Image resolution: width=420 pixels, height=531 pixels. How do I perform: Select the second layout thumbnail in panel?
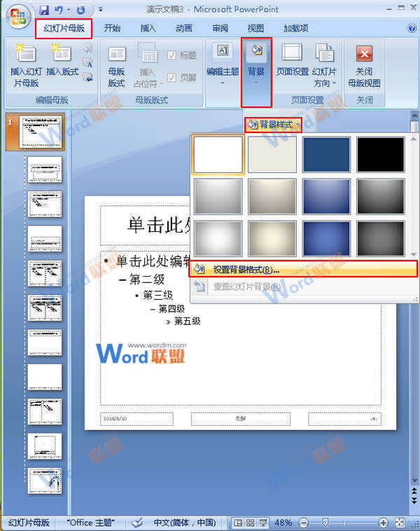pyautogui.click(x=45, y=204)
